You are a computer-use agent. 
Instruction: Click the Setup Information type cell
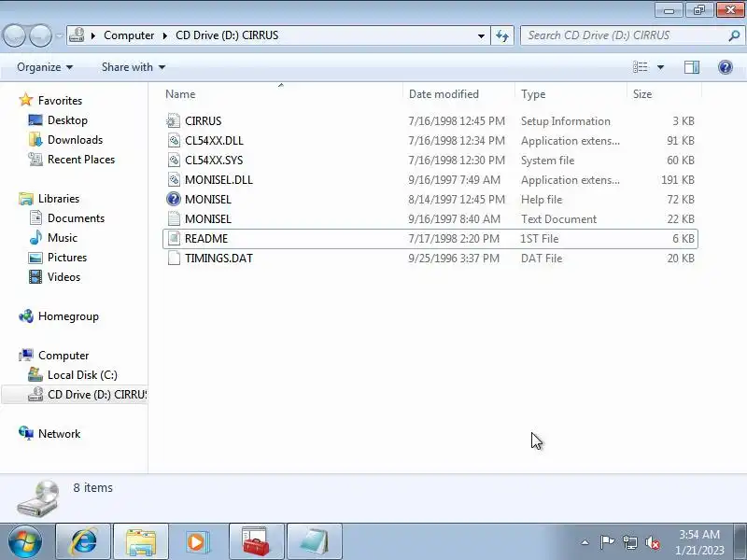566,121
